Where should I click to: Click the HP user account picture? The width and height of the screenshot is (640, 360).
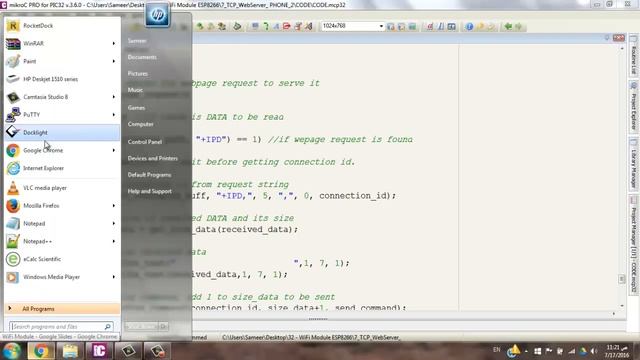coord(158,14)
